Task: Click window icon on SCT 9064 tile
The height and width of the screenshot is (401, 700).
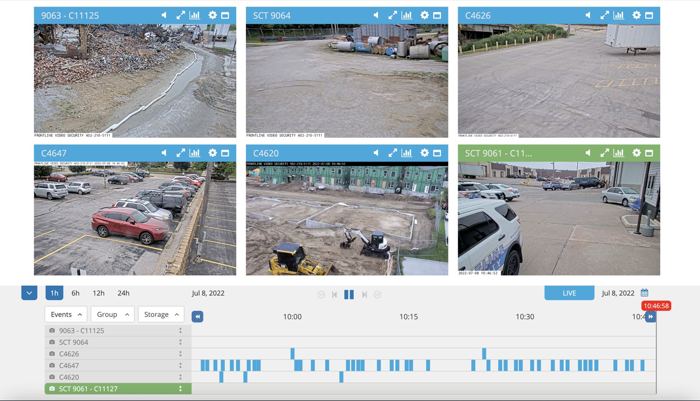Action: click(x=438, y=15)
